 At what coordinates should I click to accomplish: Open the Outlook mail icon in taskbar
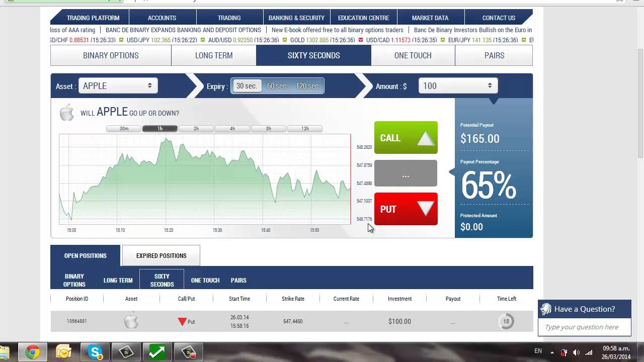[x=64, y=352]
